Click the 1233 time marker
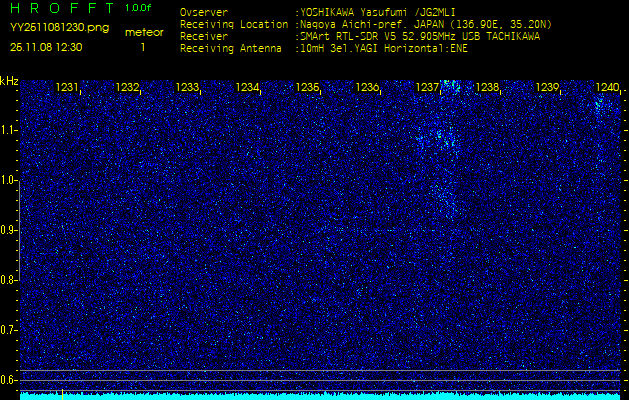The image size is (629, 400). [x=187, y=87]
